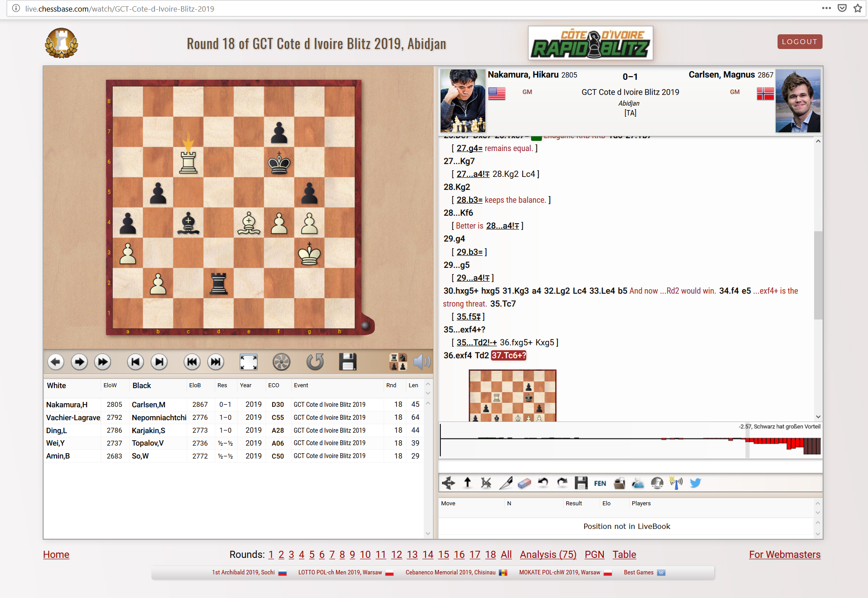This screenshot has width=868, height=598.
Task: Click LiveBook panel scroll down arrow
Action: [818, 533]
